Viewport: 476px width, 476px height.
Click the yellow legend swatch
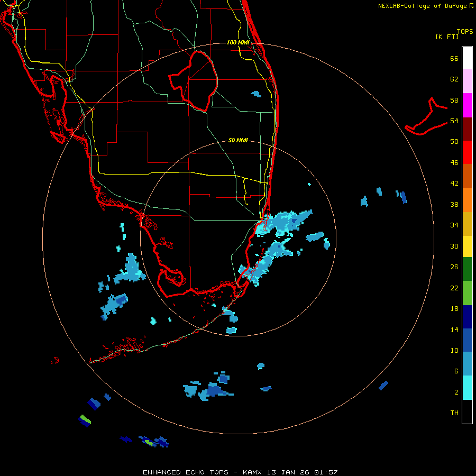point(467,246)
